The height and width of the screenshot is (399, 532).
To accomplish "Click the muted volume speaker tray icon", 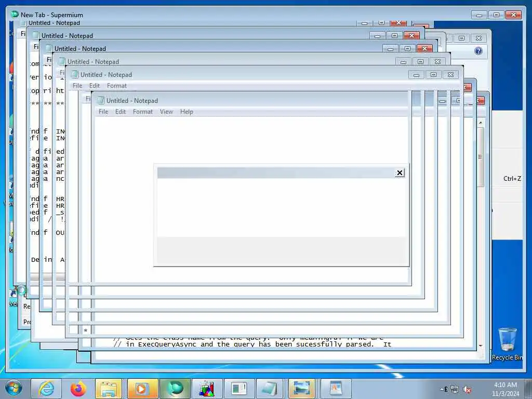I will [468, 389].
